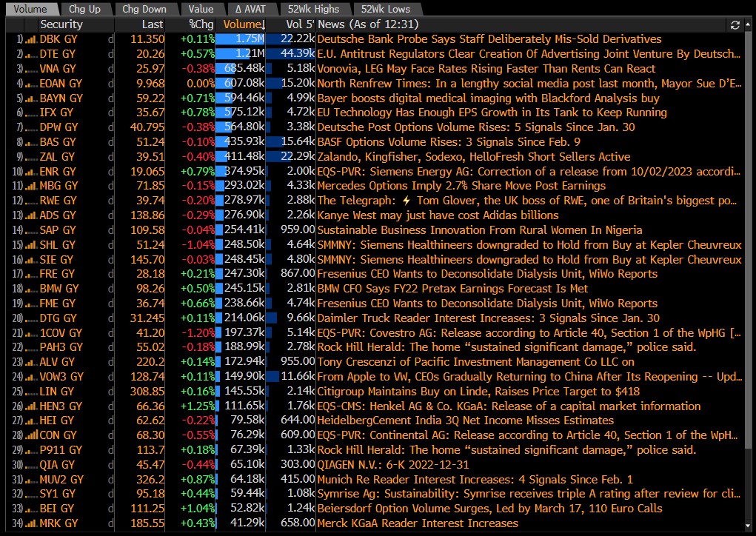Open Mercedes Options Imply headline

(x=461, y=186)
